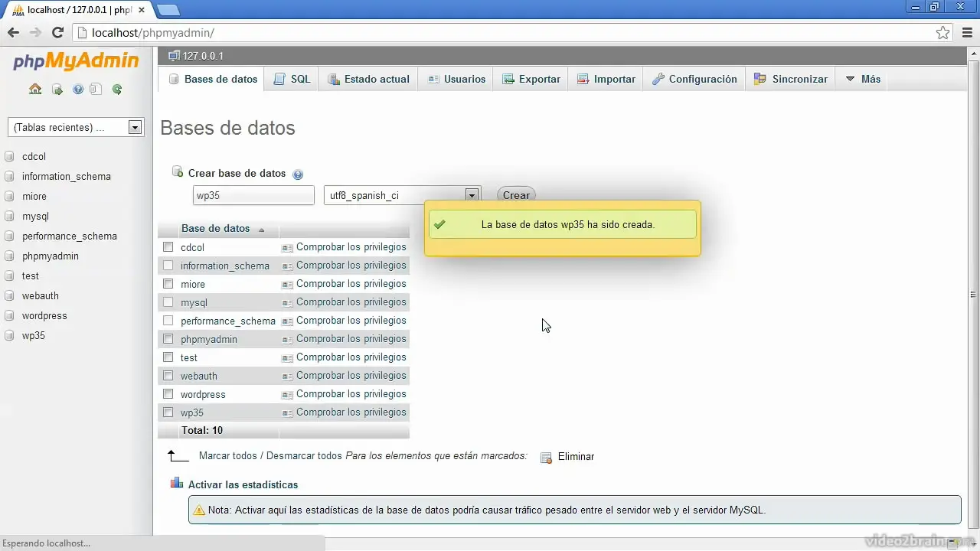Click performance_schema in the Base de datos table

228,321
